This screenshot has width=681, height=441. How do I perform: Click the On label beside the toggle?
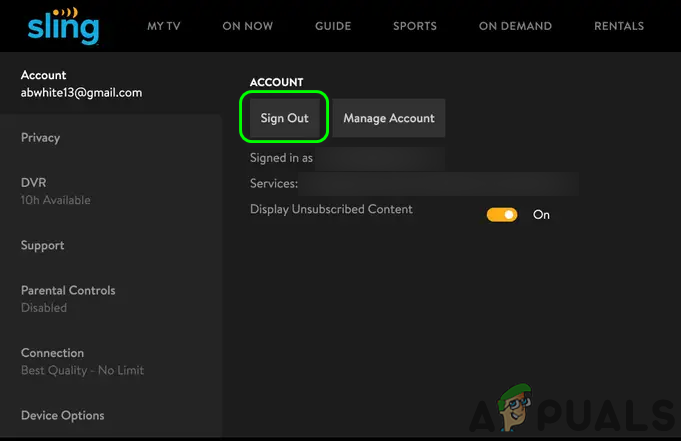[x=541, y=214]
